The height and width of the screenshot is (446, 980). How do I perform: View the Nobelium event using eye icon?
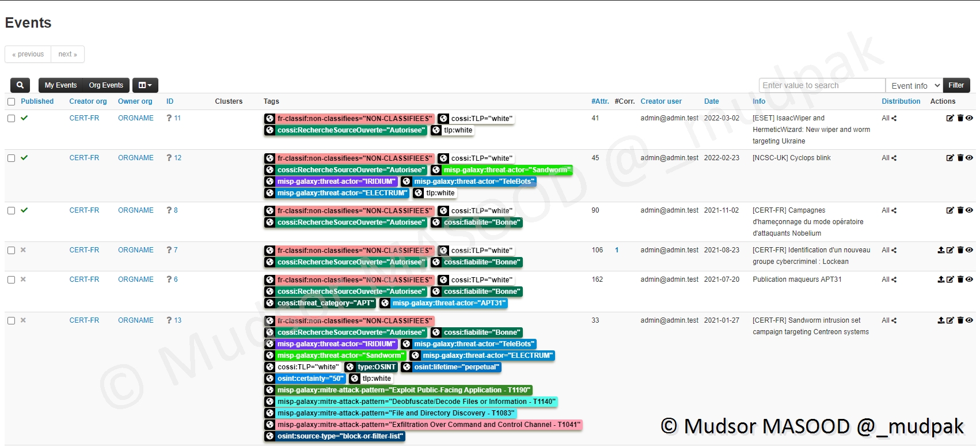tap(970, 210)
